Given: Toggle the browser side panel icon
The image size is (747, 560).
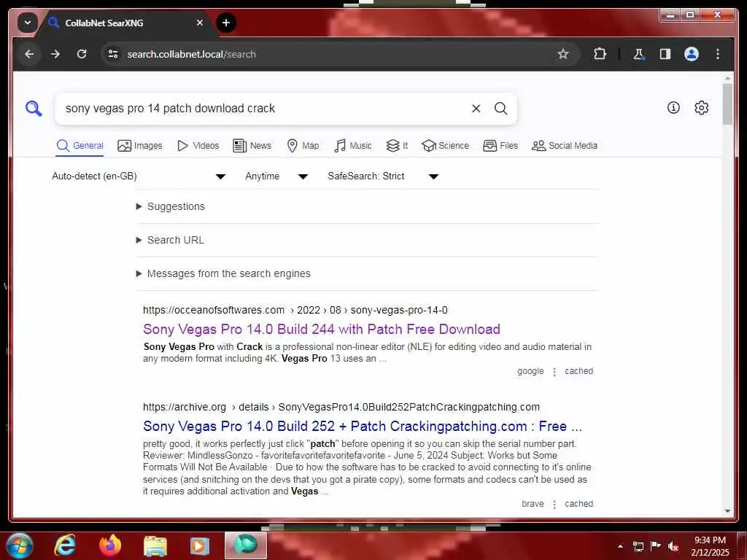Looking at the screenshot, I should click(665, 54).
